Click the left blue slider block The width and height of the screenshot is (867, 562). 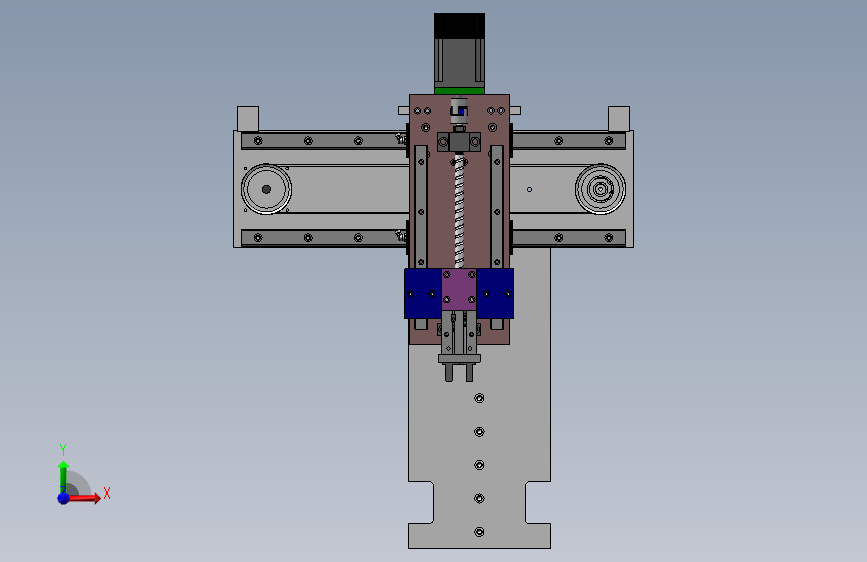(423, 294)
